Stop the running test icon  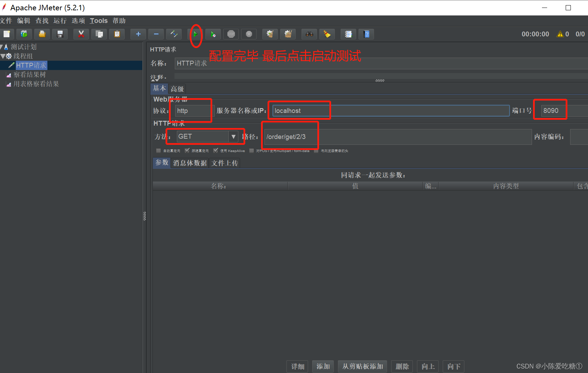click(x=231, y=34)
